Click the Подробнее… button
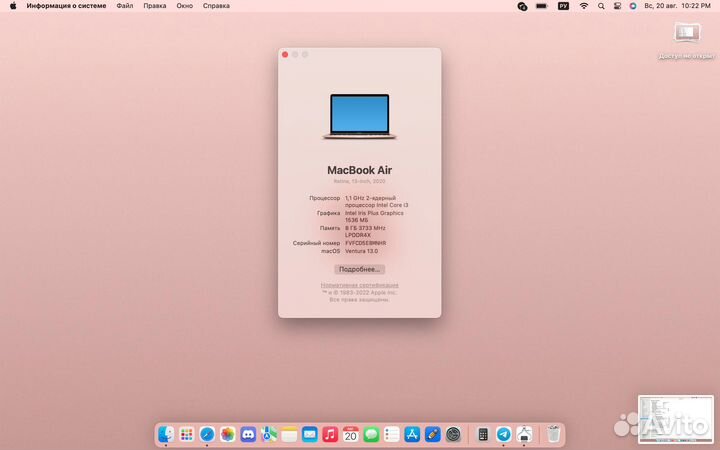This screenshot has height=450, width=720. 360,269
